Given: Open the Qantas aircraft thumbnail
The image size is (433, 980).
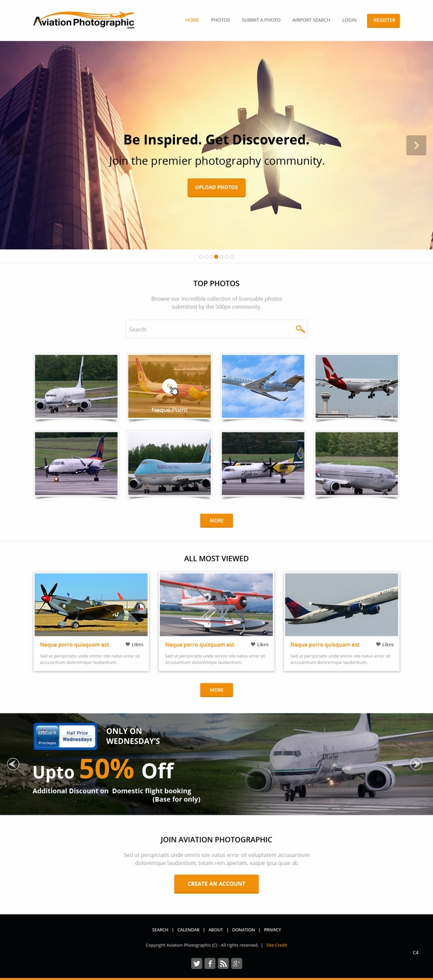Looking at the screenshot, I should pyautogui.click(x=357, y=386).
